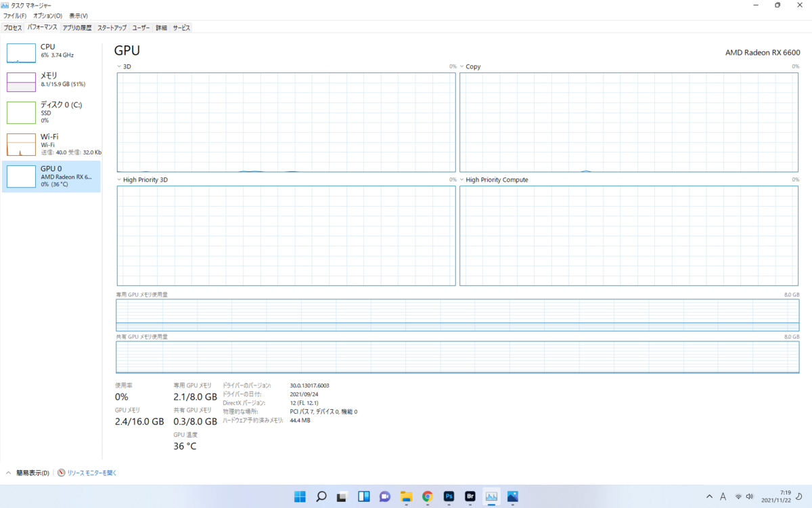Screen dimensions: 812x508
Task: Open the Photos app taskbar icon
Action: pyautogui.click(x=512, y=496)
